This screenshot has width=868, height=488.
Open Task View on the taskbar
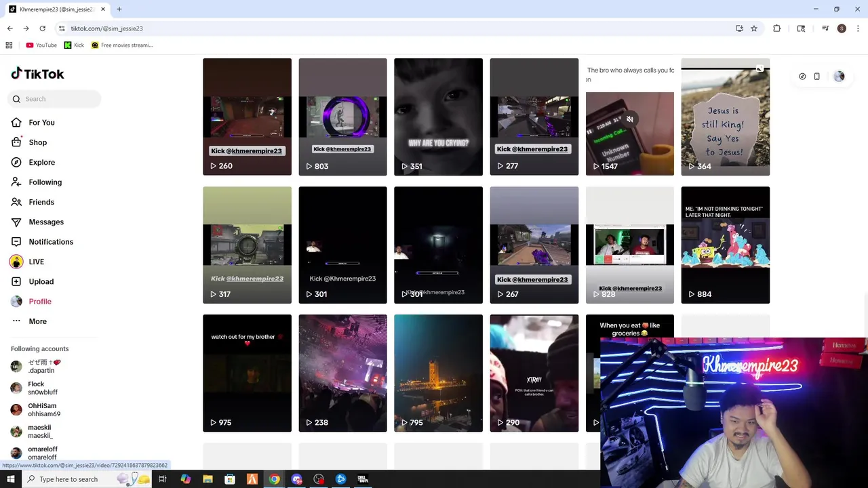pos(163,479)
